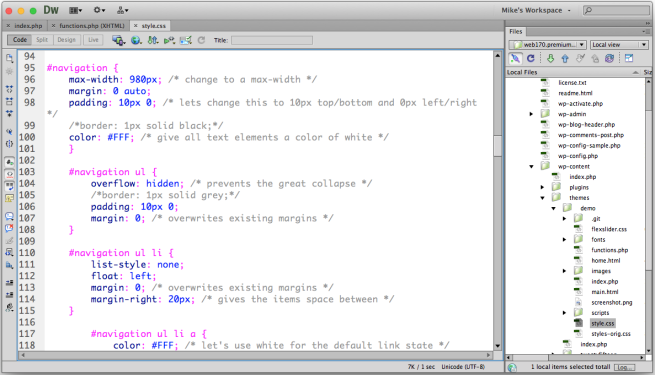
Task: Collapse the demo folder
Action: pyautogui.click(x=553, y=208)
